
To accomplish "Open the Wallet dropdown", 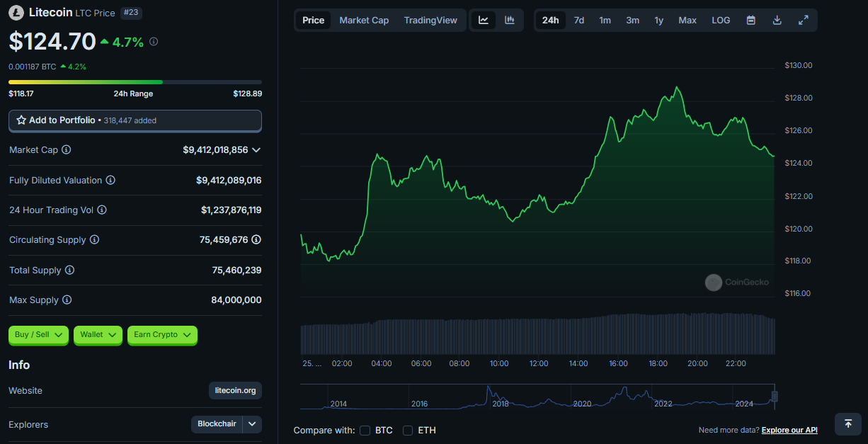I will click(98, 334).
